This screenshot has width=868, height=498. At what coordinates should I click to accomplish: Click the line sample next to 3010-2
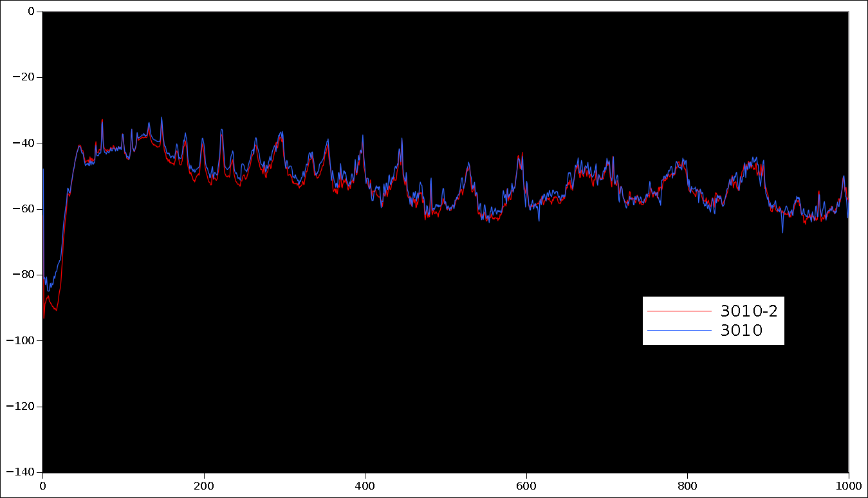679,311
